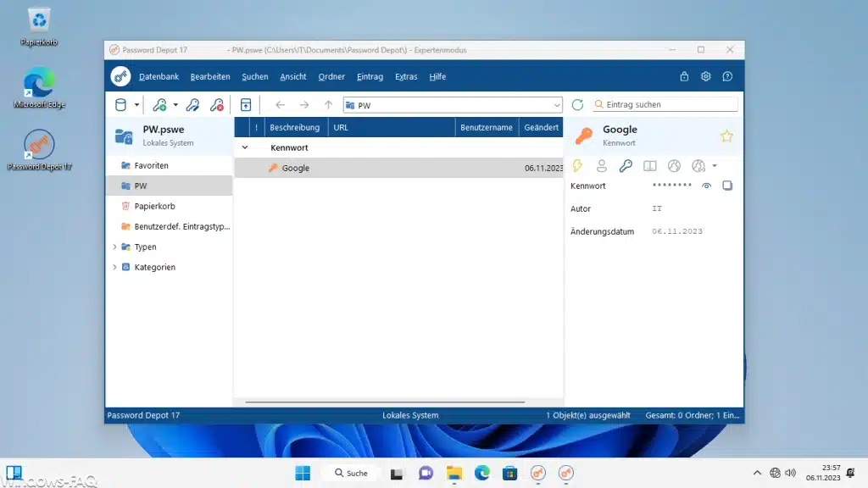Click the Änderungsdatum value 06.11.2023
This screenshot has height=488, width=868.
677,231
